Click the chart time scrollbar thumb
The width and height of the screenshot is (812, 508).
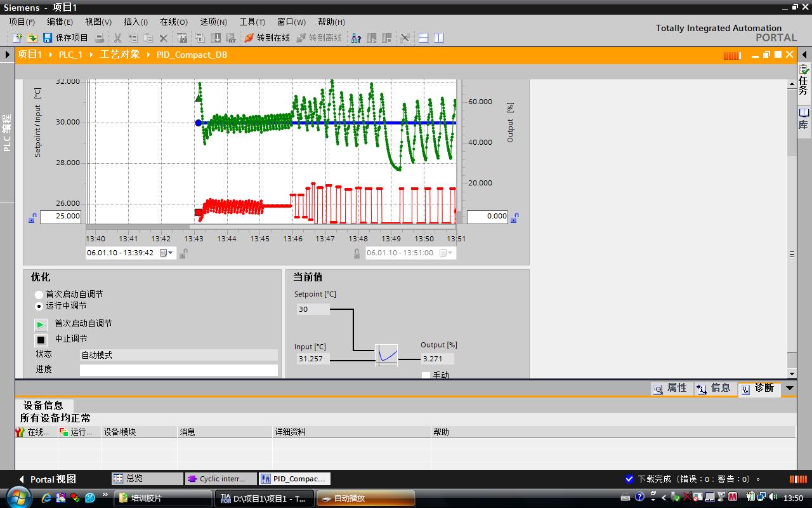tap(323, 226)
